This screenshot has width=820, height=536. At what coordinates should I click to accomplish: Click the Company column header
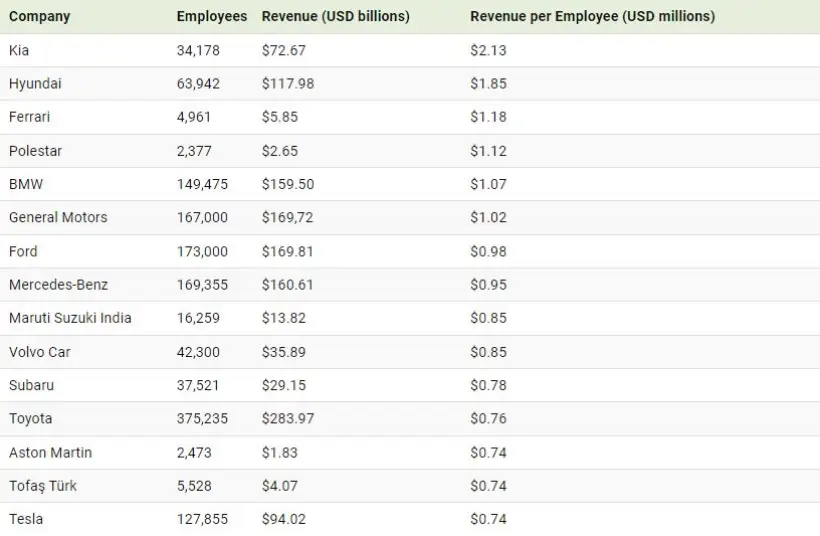tap(39, 17)
